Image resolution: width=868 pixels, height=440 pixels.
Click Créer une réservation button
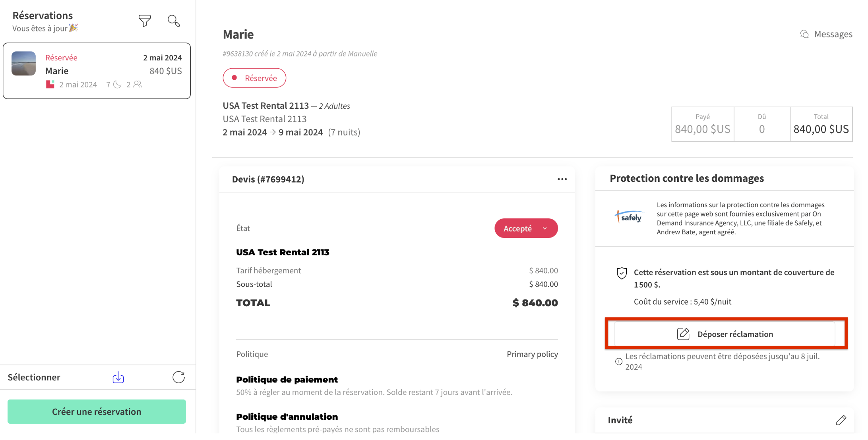coord(97,411)
